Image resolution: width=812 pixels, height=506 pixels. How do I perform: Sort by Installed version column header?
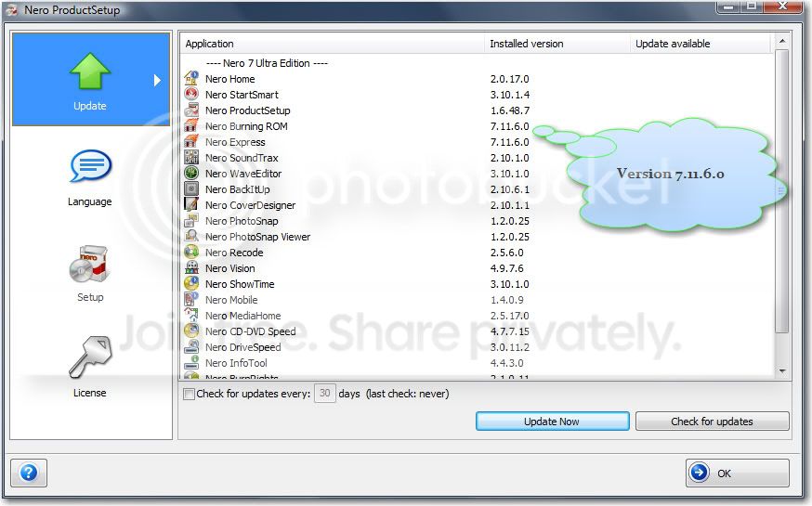557,44
